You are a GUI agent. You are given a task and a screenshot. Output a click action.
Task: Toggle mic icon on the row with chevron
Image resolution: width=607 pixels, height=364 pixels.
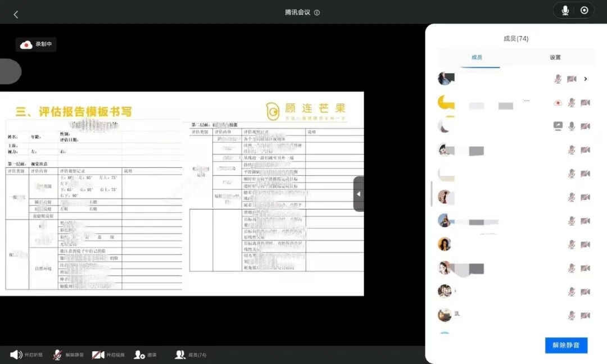coord(558,79)
